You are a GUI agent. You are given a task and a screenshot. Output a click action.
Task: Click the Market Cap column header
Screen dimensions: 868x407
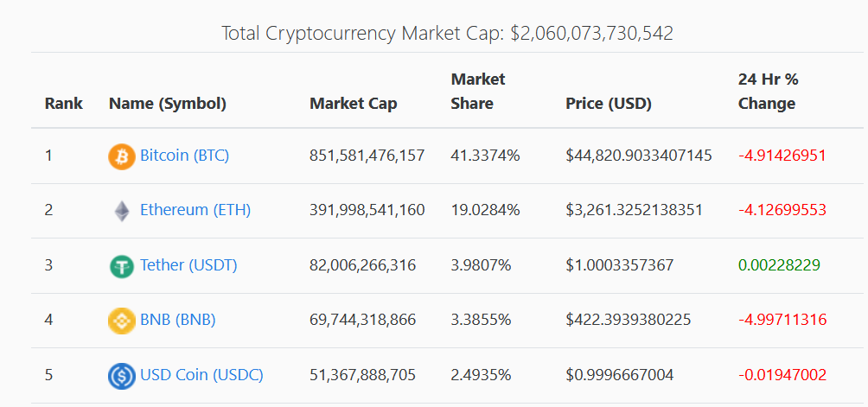354,104
